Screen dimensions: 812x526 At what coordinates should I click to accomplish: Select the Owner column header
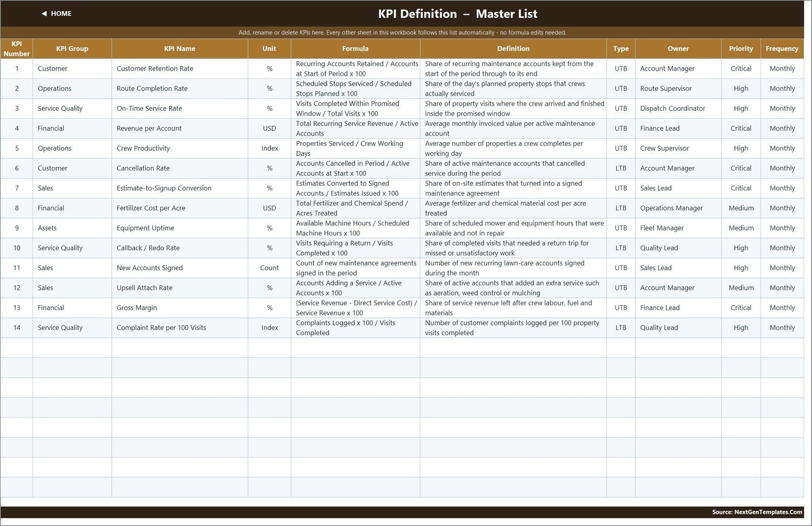pyautogui.click(x=678, y=49)
